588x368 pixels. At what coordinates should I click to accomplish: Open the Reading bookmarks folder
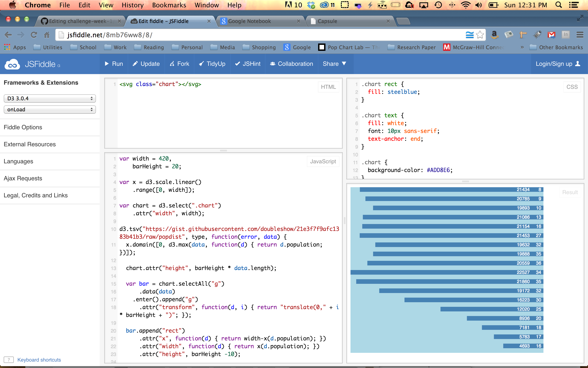point(149,47)
